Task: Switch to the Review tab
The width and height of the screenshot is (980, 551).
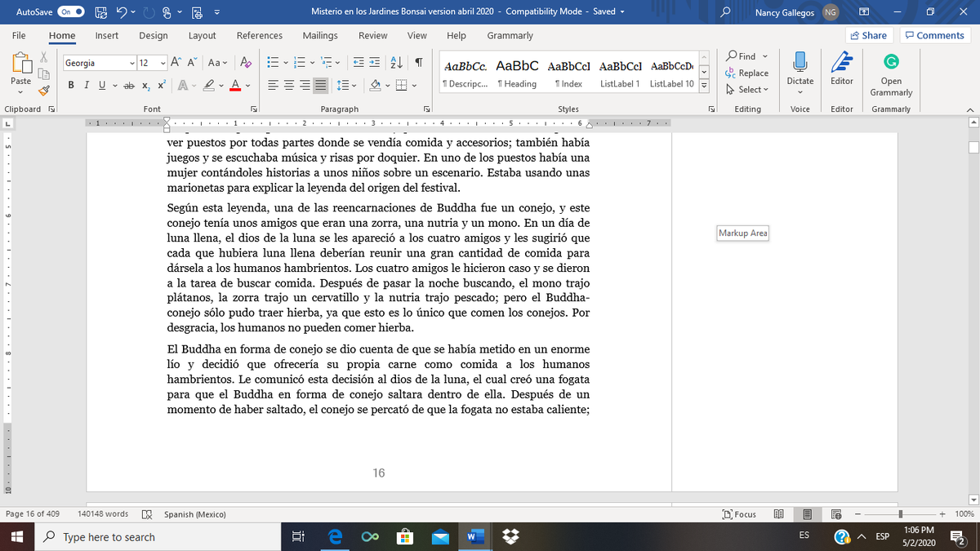Action: pos(373,35)
